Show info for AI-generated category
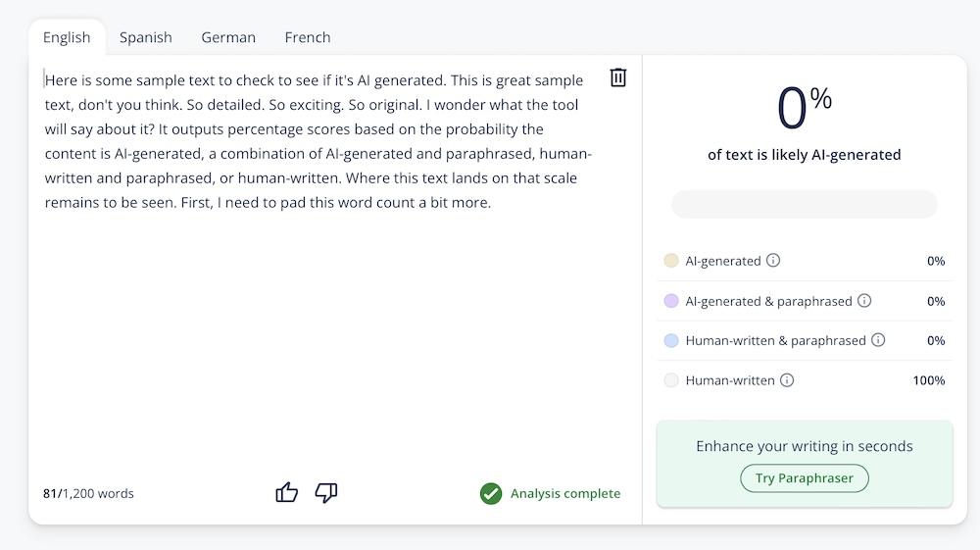 773,261
